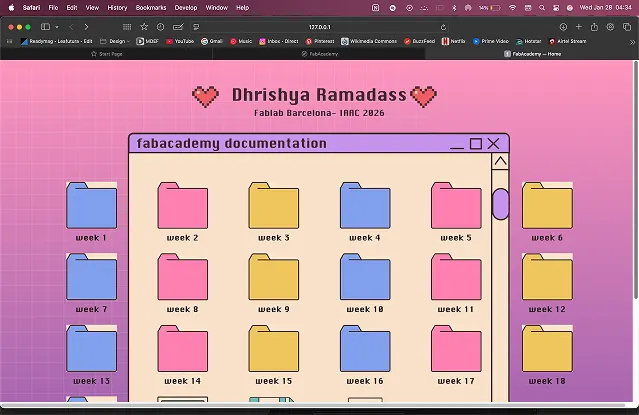This screenshot has height=415, width=639.
Task: Open the History menu
Action: tap(117, 7)
